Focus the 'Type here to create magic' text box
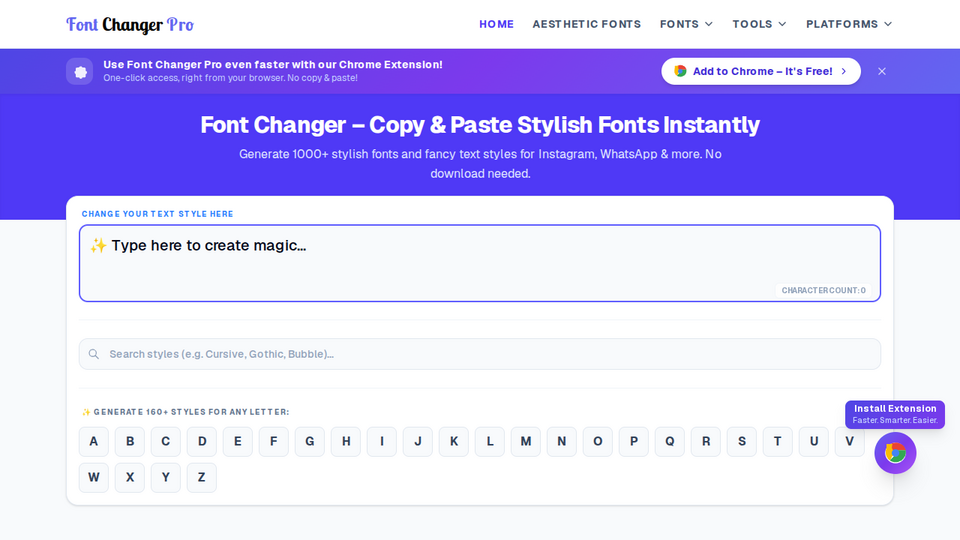Screen dimensions: 960x540 click(480, 263)
